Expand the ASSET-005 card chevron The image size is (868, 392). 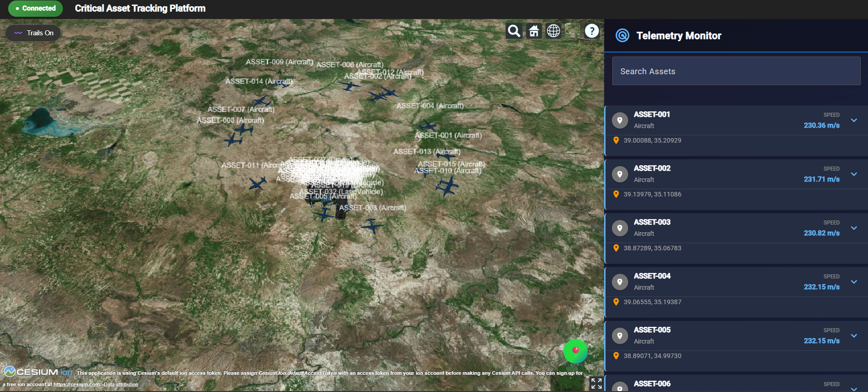(854, 336)
